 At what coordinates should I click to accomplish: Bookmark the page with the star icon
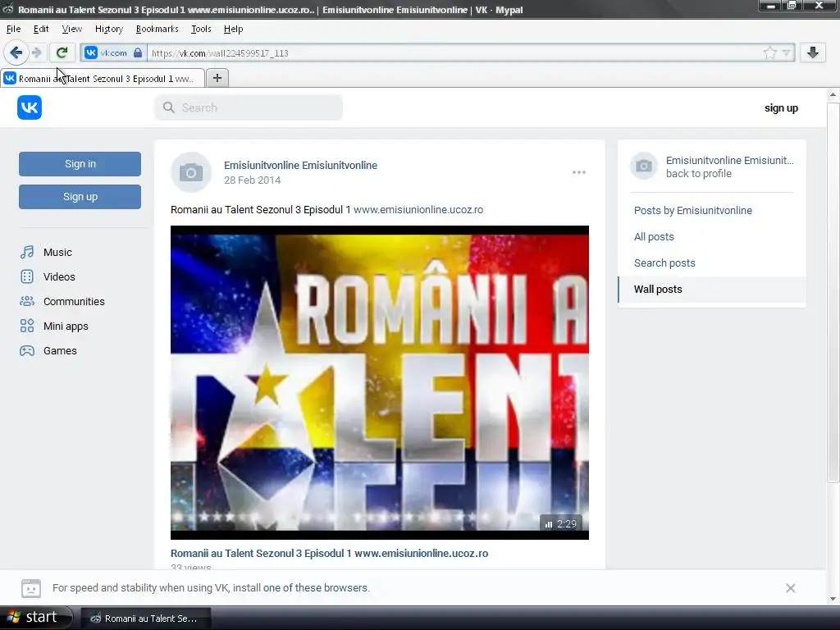(x=769, y=52)
